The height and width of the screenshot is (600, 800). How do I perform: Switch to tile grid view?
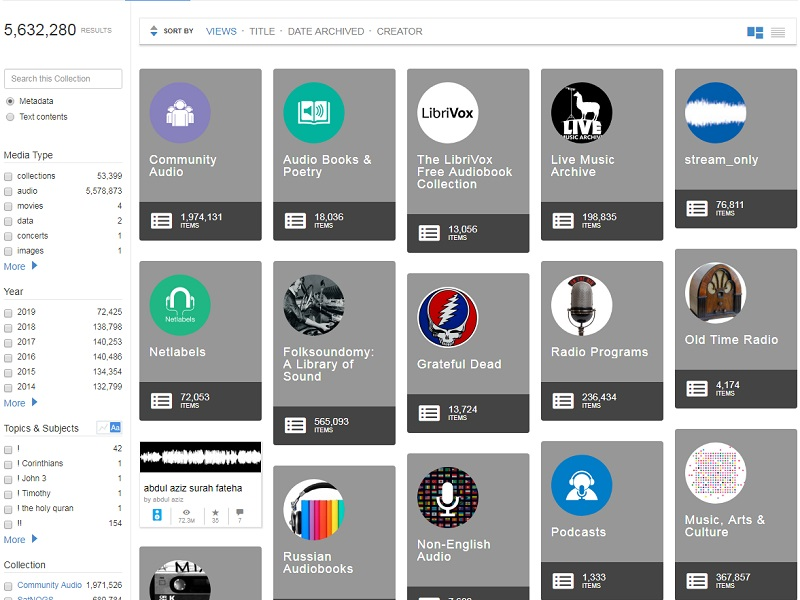755,32
